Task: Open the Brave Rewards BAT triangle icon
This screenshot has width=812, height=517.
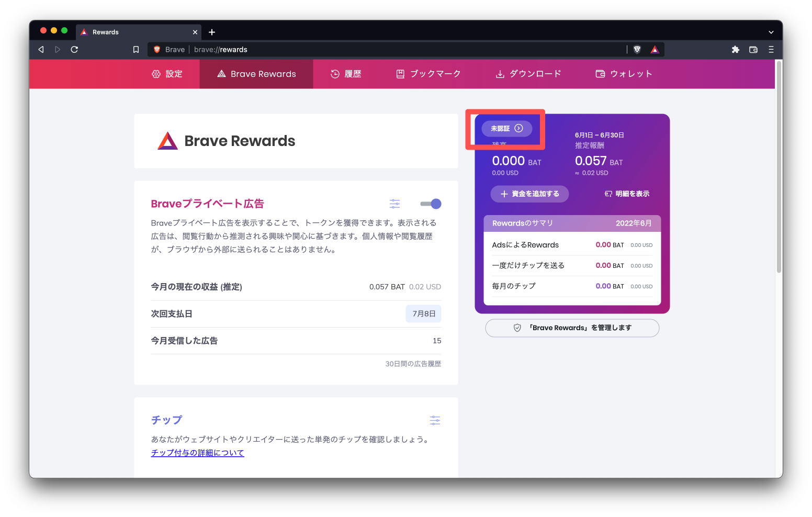Action: point(655,50)
